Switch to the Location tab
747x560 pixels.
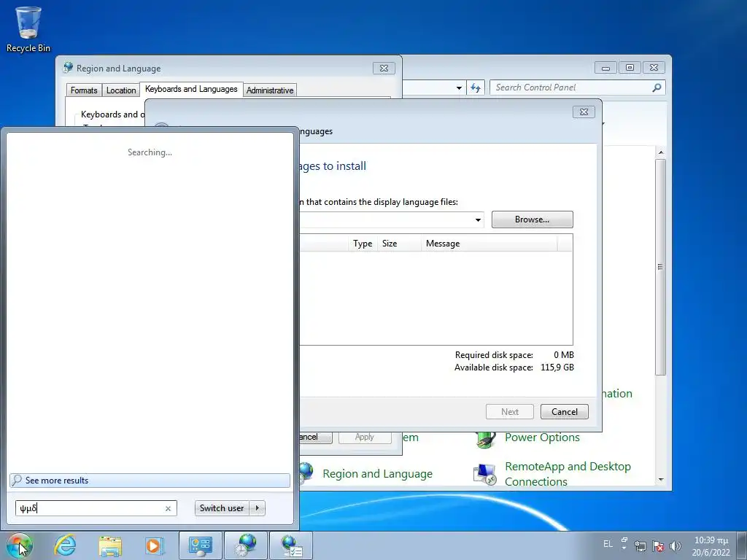click(x=121, y=90)
